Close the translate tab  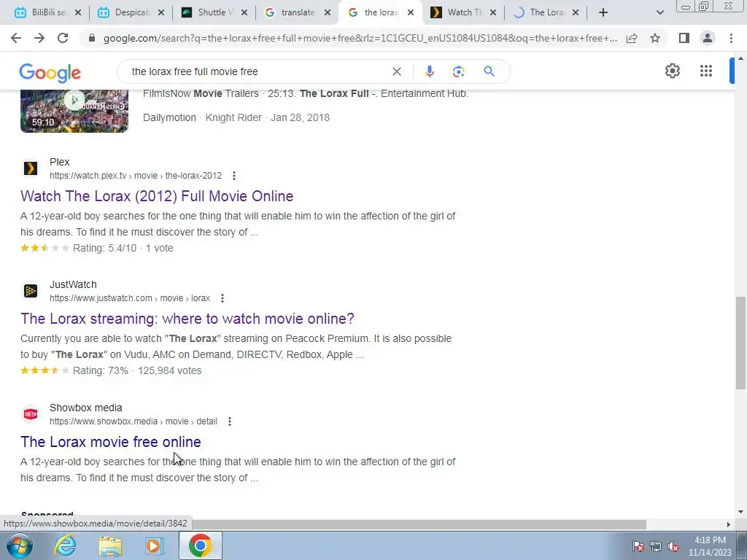328,12
